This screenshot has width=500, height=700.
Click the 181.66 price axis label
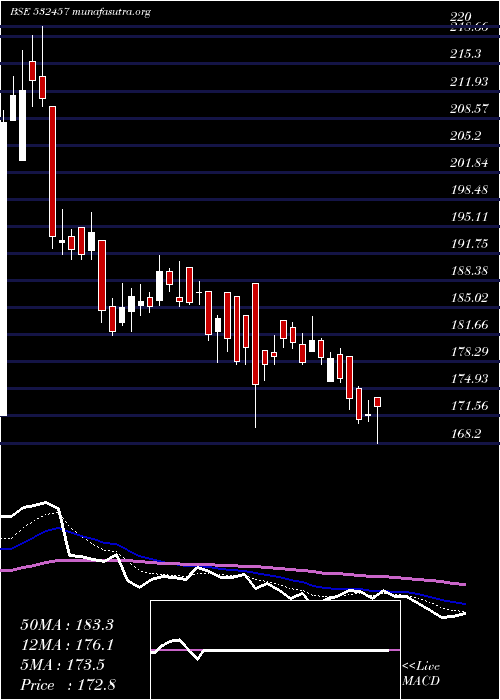(x=469, y=325)
